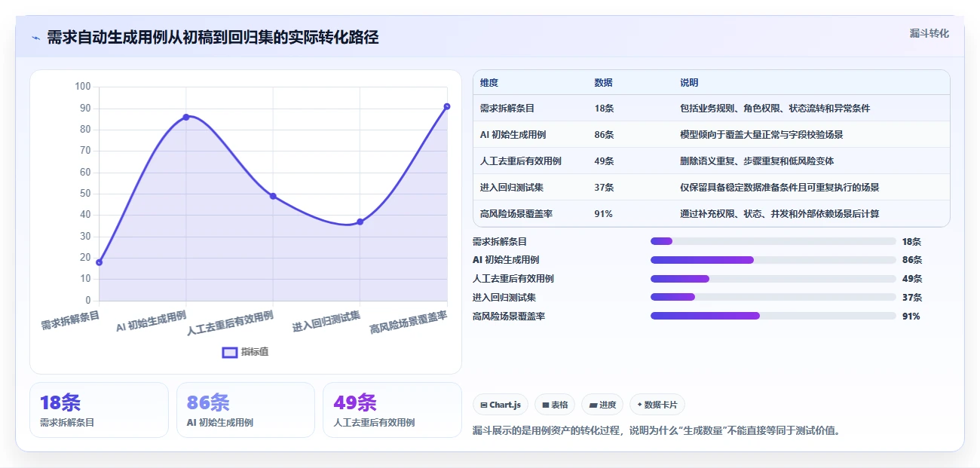The image size is (980, 468).
Task: Click the 指标值 legend label
Action: 255,352
